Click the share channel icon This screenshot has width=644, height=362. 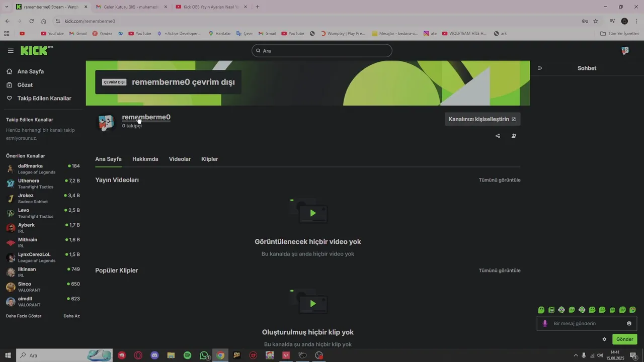coord(498,136)
